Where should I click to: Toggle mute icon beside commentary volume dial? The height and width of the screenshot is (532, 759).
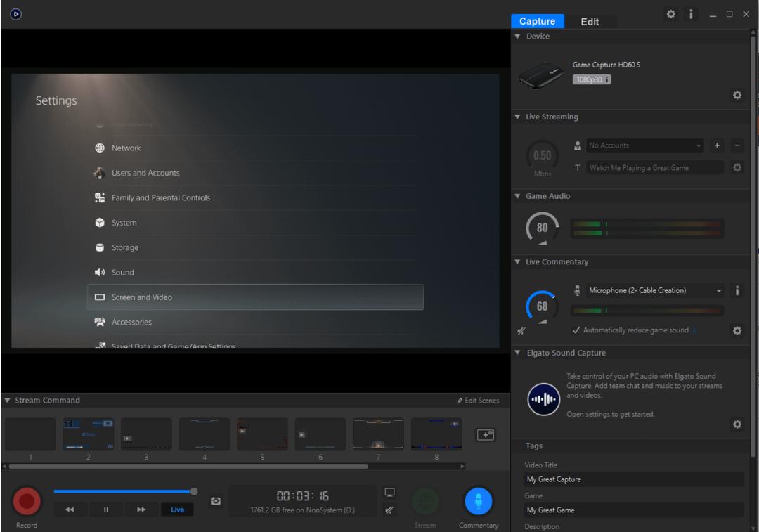click(x=521, y=331)
